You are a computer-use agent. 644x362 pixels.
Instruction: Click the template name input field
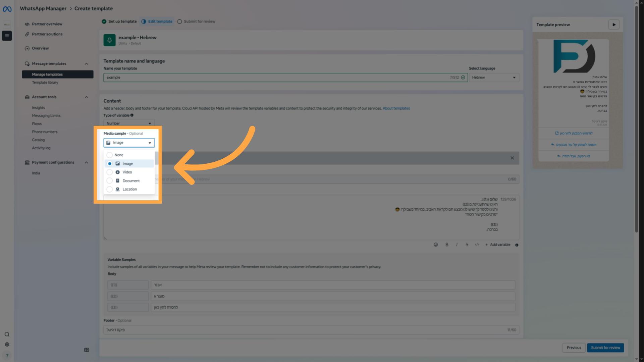[285, 77]
